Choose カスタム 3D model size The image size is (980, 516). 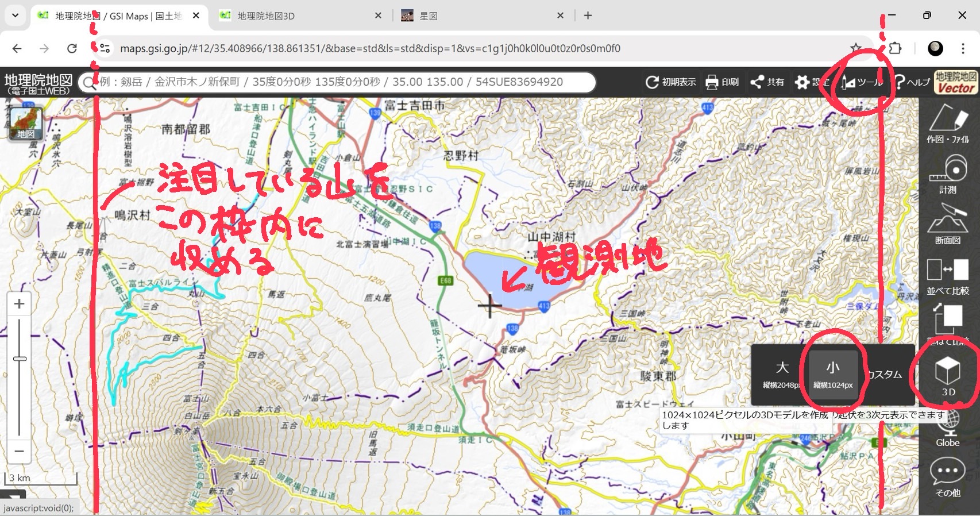point(885,375)
